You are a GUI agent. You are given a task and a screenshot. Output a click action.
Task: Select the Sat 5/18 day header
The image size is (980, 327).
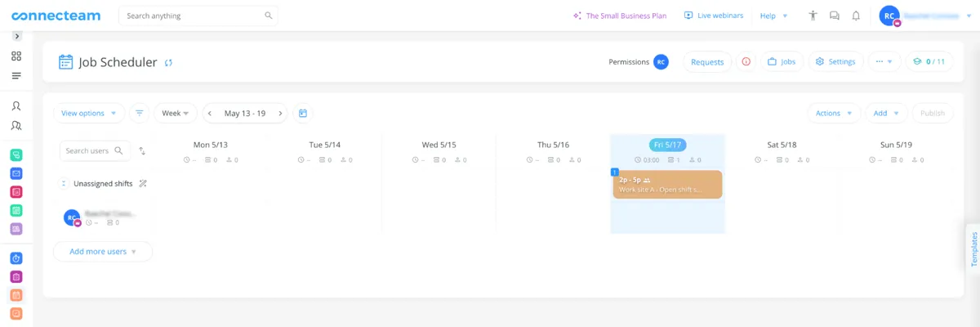[x=782, y=145]
